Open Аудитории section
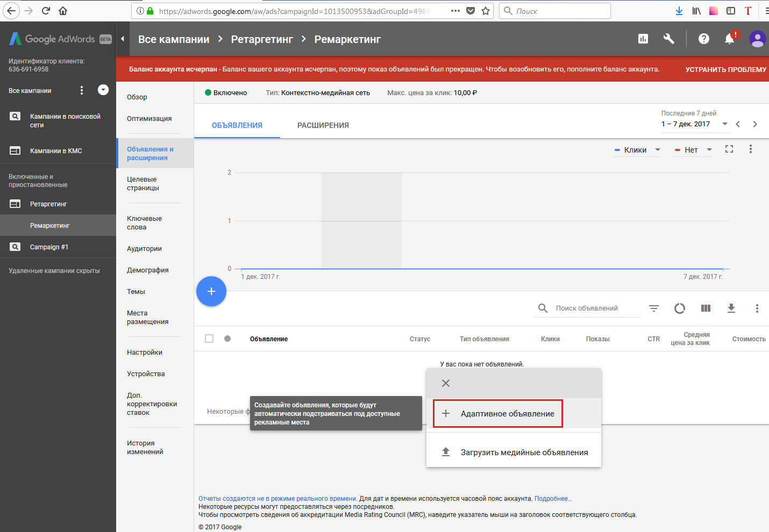Image resolution: width=769 pixels, height=532 pixels. [144, 249]
